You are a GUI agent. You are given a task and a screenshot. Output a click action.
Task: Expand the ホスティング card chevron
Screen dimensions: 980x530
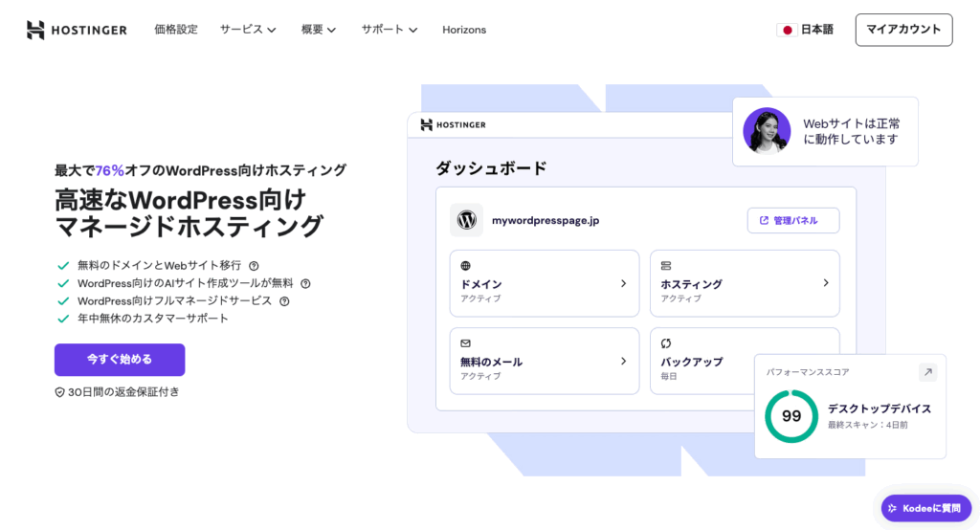click(826, 283)
